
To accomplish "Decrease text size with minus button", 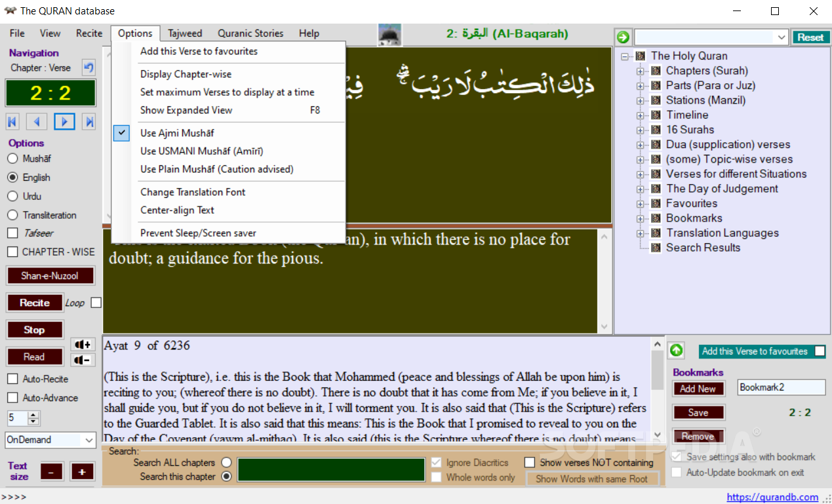I will [x=52, y=471].
